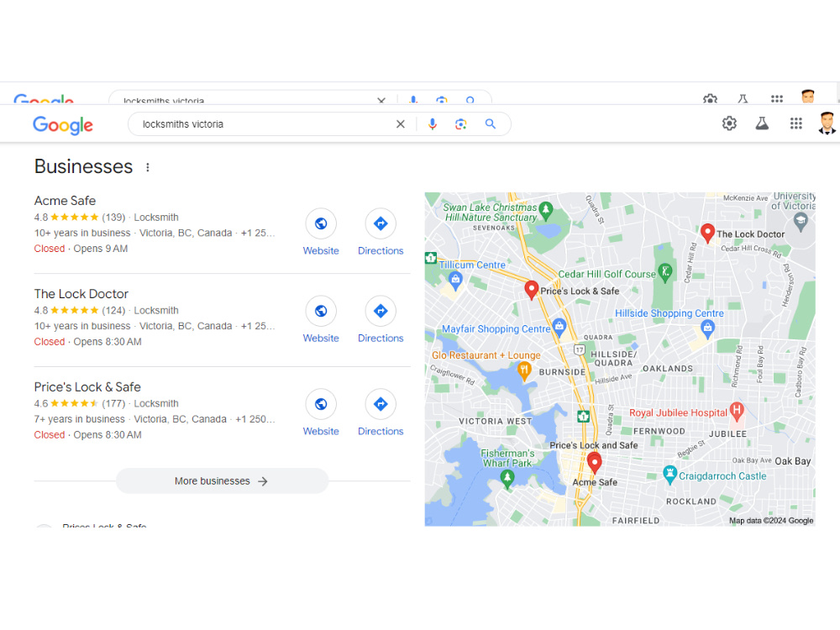The image size is (840, 630).
Task: Open the account profile picture
Action: (x=827, y=123)
